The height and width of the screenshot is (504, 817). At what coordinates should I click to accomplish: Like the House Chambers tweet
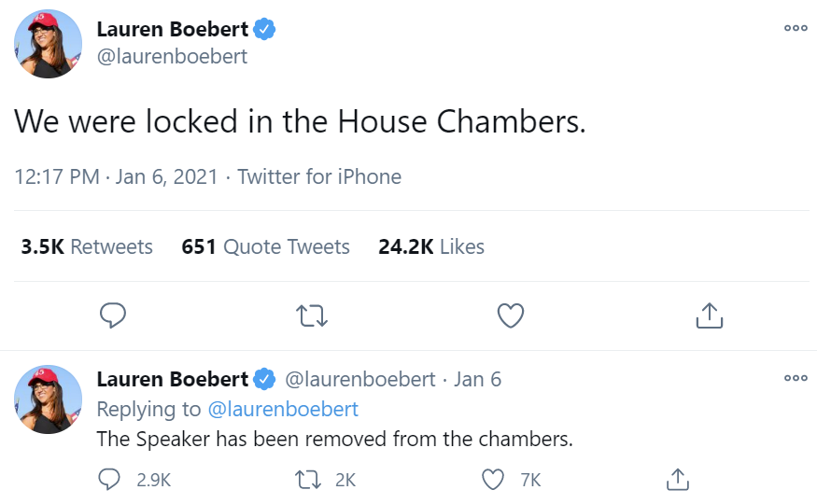(510, 315)
